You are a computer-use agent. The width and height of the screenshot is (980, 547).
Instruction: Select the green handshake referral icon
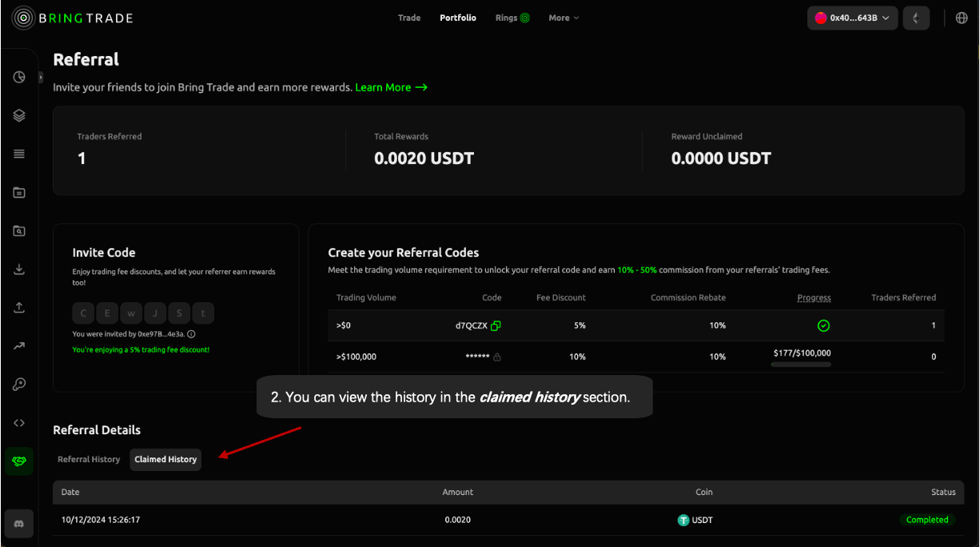coord(19,461)
